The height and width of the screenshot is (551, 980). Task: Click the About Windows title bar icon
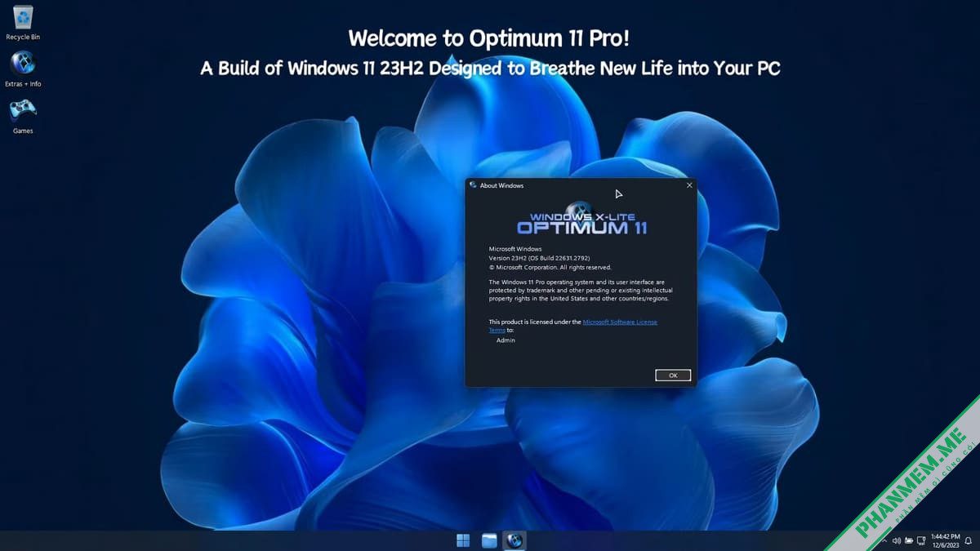coord(473,185)
